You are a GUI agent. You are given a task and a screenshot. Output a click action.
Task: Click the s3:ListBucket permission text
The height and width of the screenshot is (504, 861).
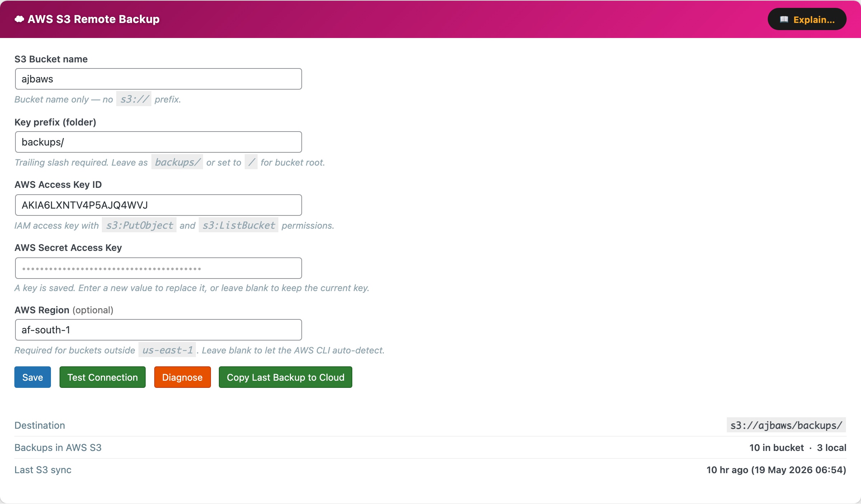[x=239, y=225]
